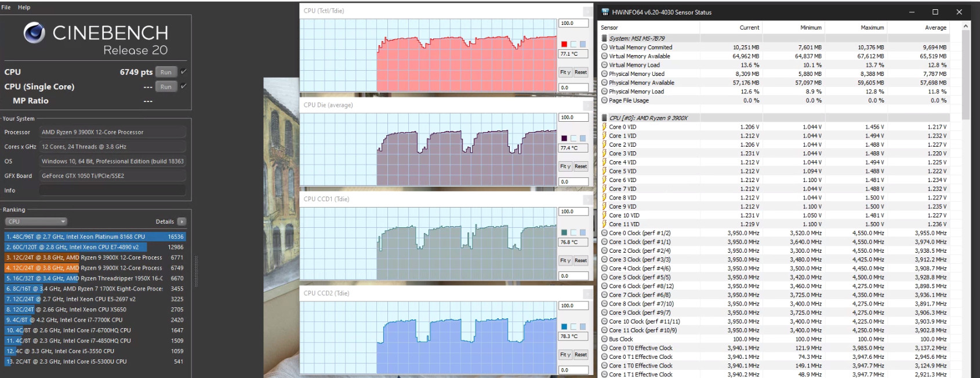Run the CPU (Single Core) benchmark

coord(166,86)
